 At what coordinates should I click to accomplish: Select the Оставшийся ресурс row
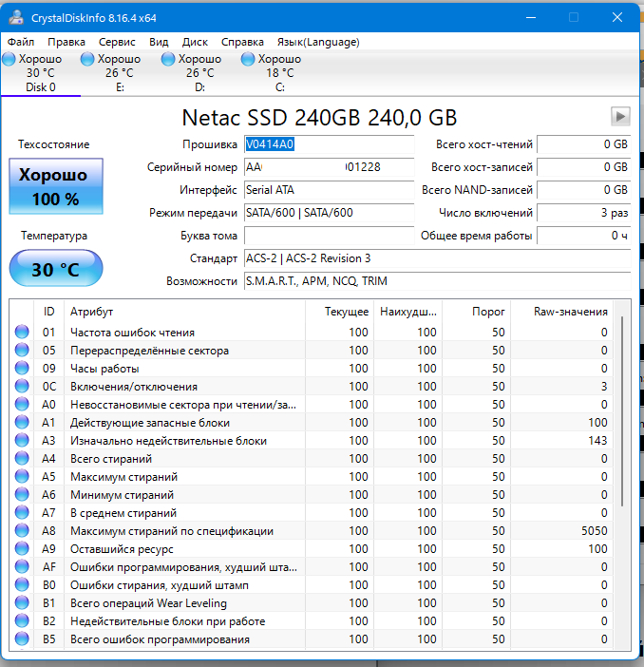[x=311, y=549]
